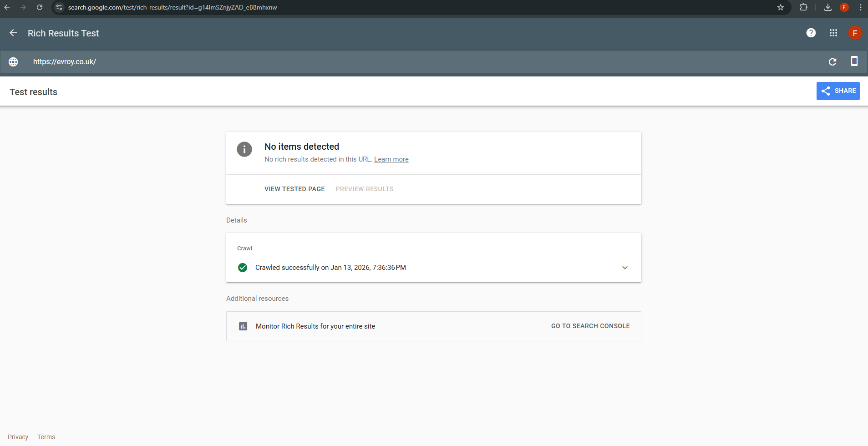868x446 pixels.
Task: Open Chrome's three-dot menu
Action: (x=860, y=7)
